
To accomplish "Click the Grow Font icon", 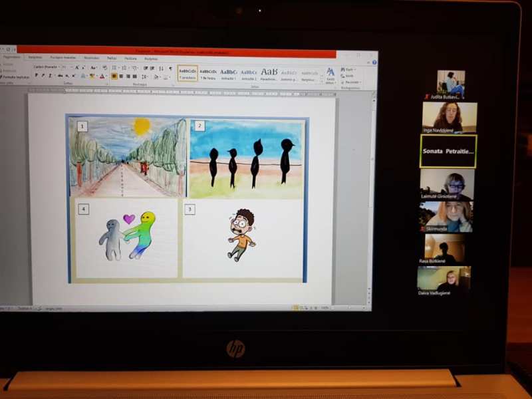I will (x=77, y=68).
